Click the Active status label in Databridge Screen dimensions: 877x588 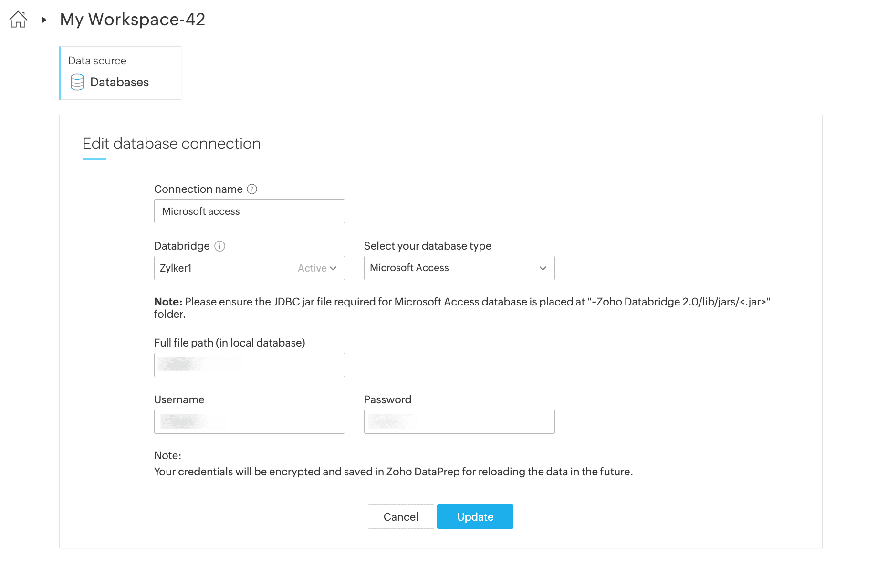coord(312,268)
